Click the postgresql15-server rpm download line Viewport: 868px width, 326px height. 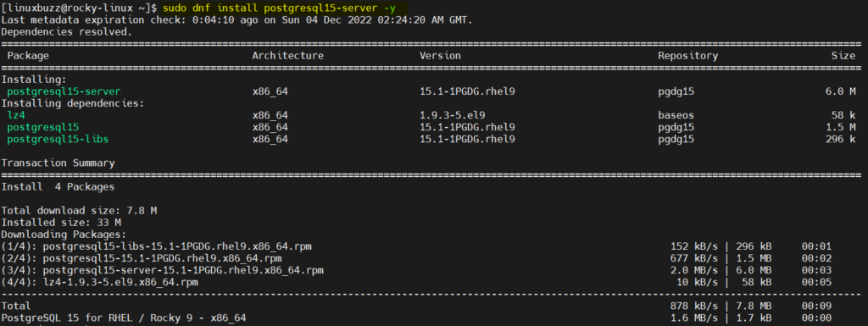[x=416, y=270]
